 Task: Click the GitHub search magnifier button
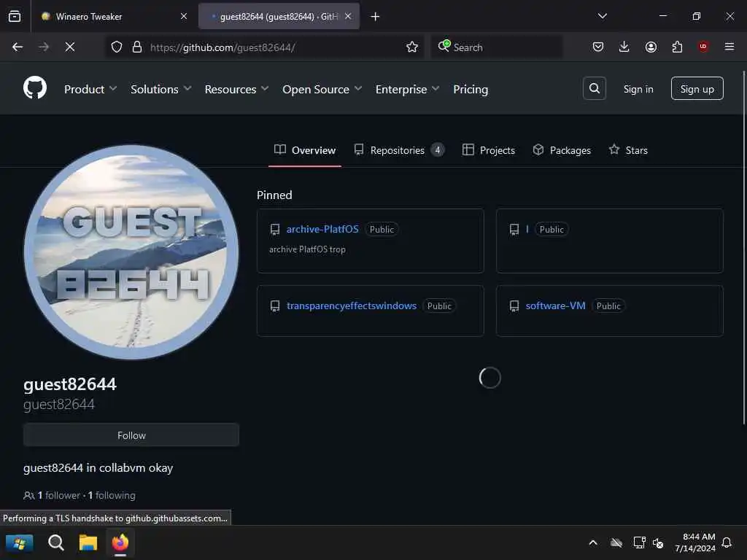594,88
